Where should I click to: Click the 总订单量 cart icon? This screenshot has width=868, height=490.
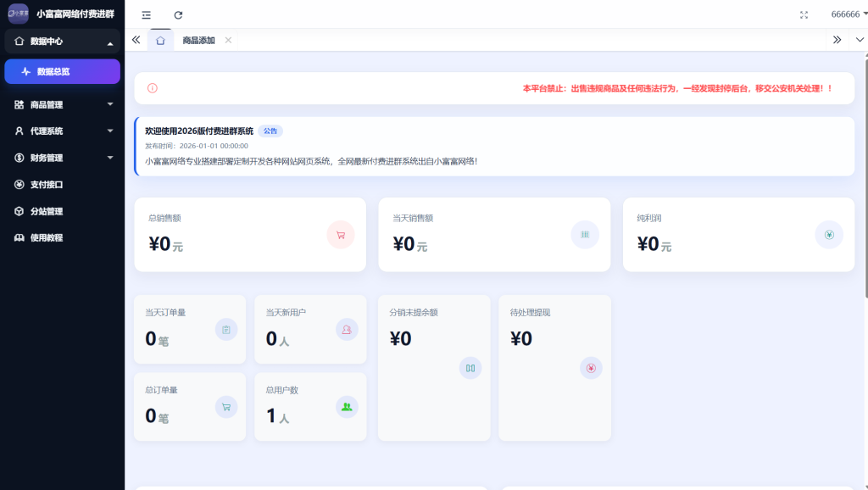[x=225, y=407]
